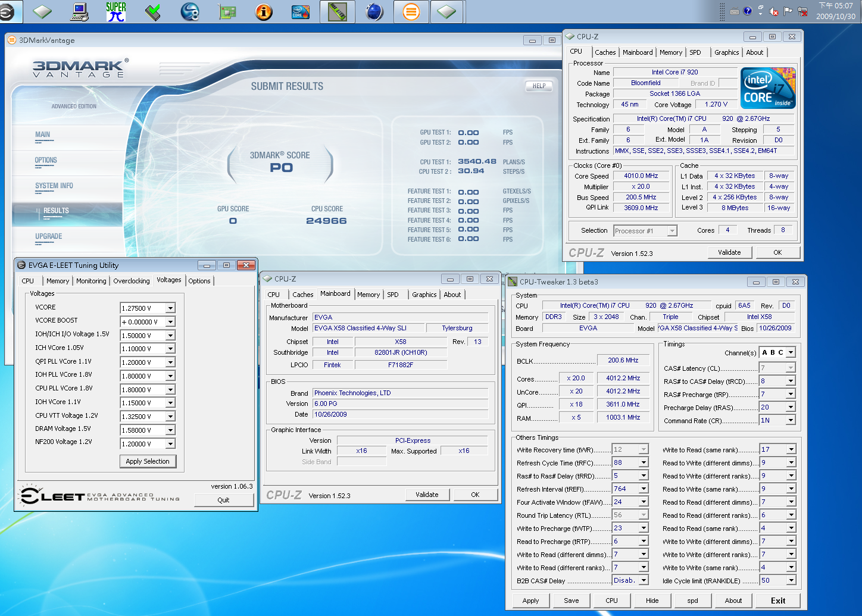
Task: Click the blue help question mark tray icon
Action: pos(748,11)
